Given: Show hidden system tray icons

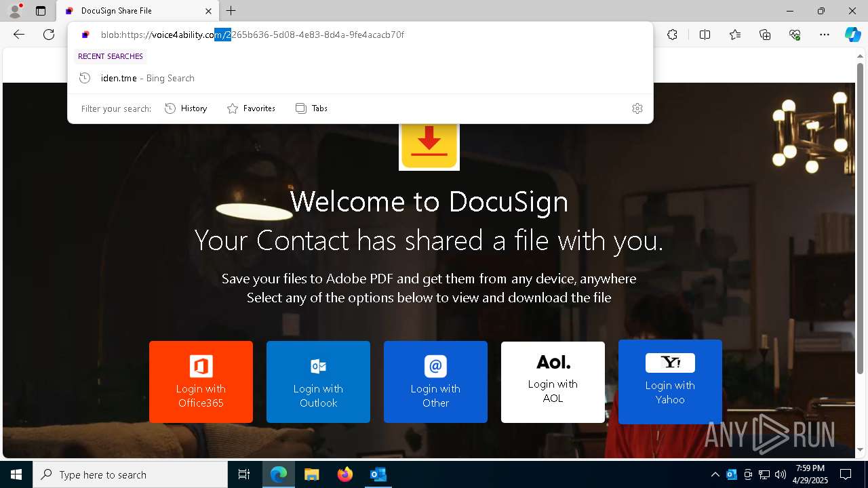Looking at the screenshot, I should point(715,474).
